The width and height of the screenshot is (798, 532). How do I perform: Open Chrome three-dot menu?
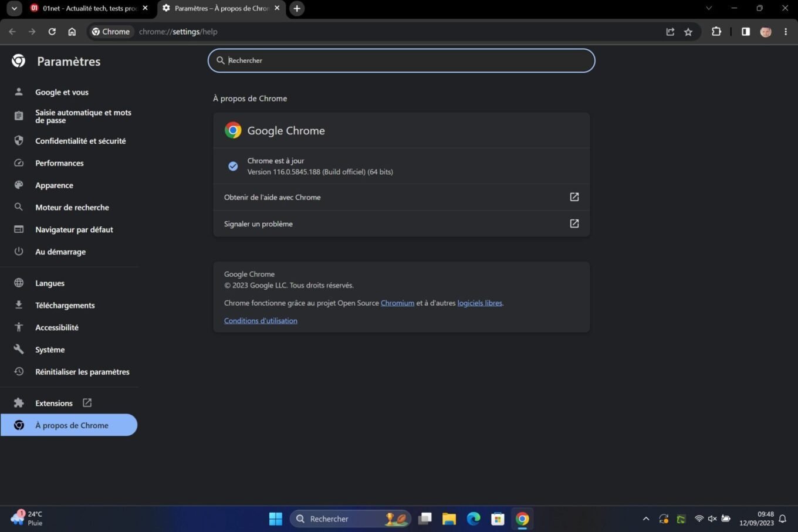pyautogui.click(x=786, y=32)
